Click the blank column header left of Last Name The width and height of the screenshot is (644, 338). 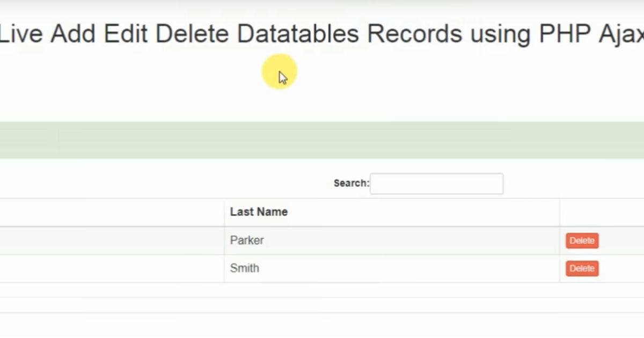coord(112,212)
